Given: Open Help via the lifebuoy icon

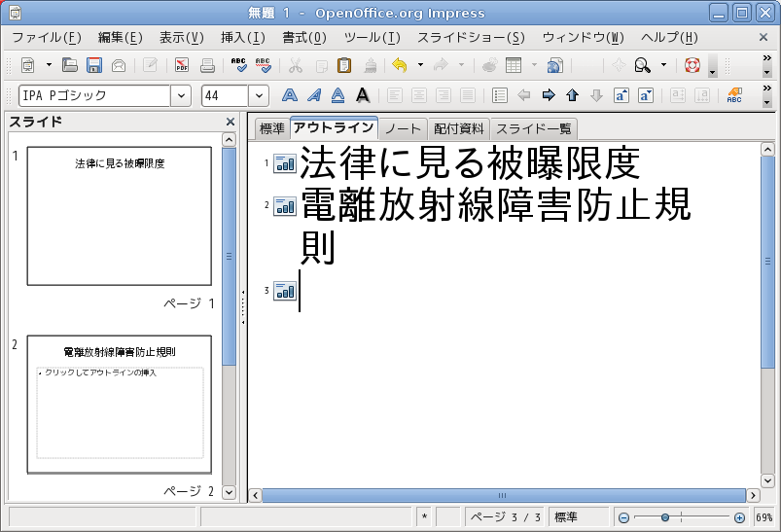Looking at the screenshot, I should click(692, 65).
